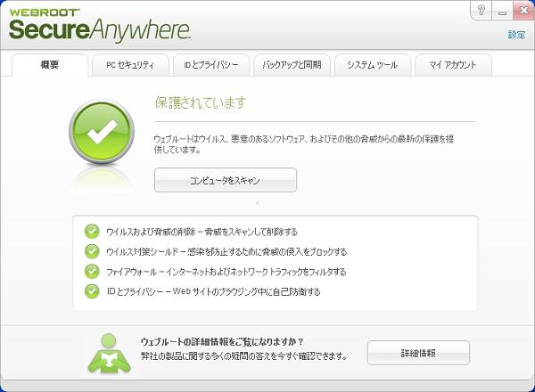535x392 pixels.
Task: Open the 設定 settings link
Action: click(x=516, y=35)
